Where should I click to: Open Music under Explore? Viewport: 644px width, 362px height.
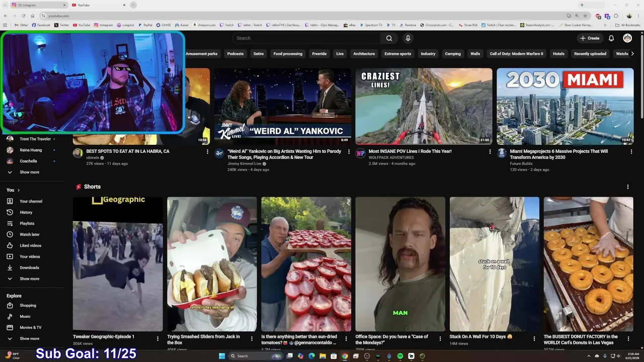25,316
